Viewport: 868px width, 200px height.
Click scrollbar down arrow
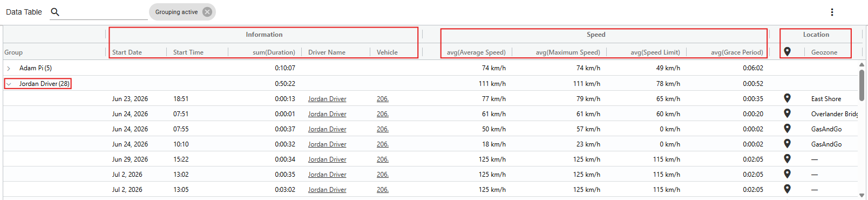coord(862,195)
